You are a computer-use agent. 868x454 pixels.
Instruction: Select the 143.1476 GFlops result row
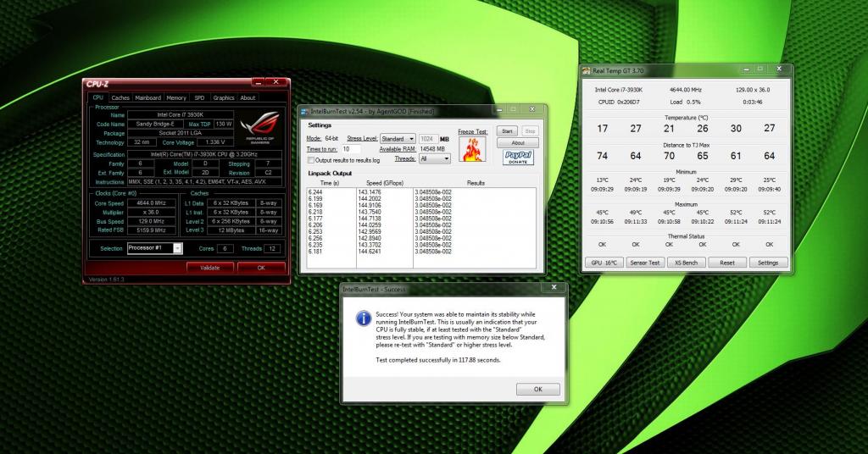pos(420,192)
